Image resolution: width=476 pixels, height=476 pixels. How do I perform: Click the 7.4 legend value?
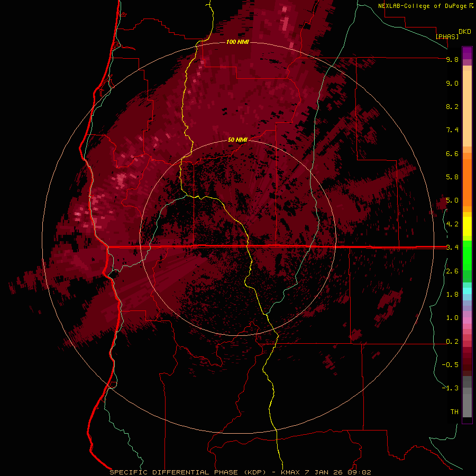click(x=452, y=130)
